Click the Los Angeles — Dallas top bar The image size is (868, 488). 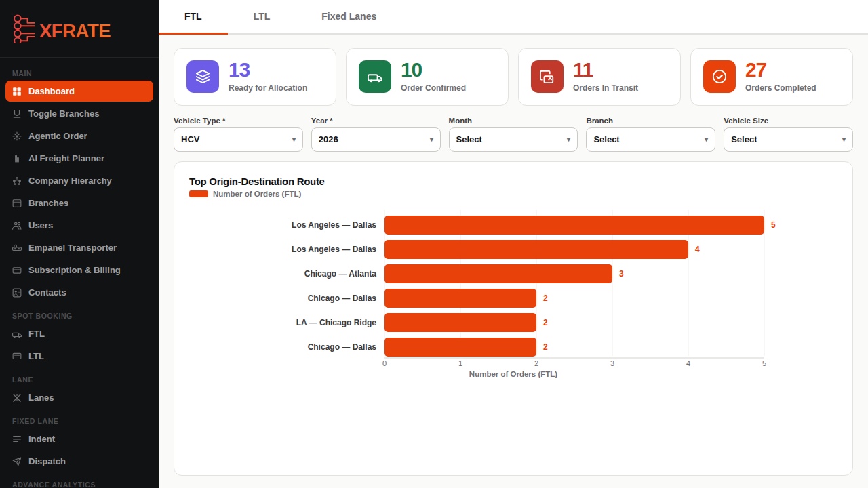point(573,224)
